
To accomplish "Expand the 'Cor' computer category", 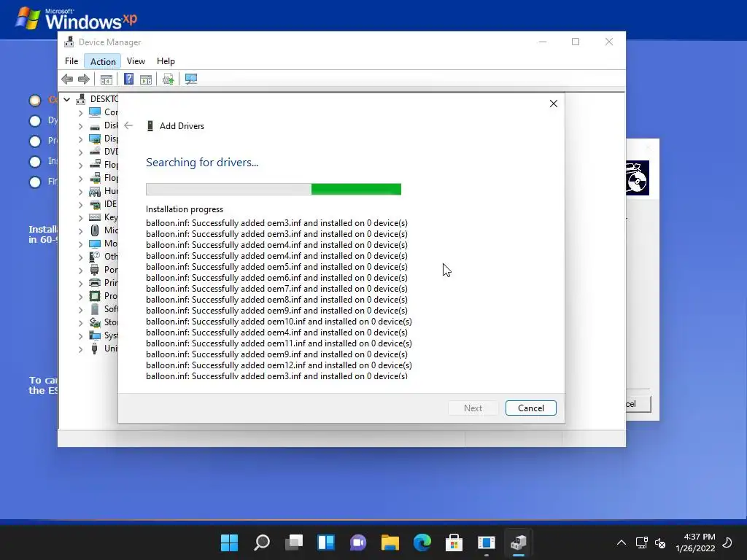I will [80, 113].
